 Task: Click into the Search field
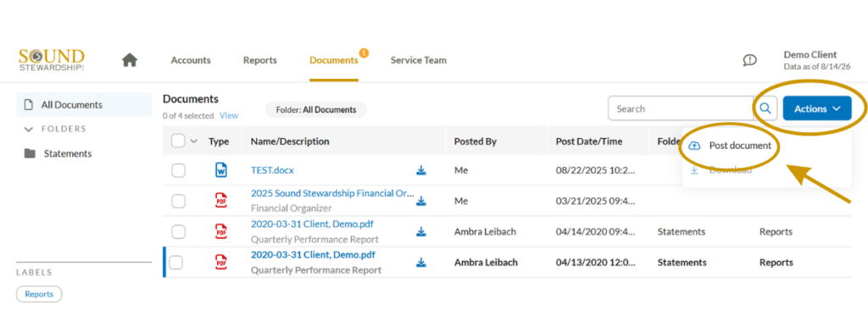681,108
